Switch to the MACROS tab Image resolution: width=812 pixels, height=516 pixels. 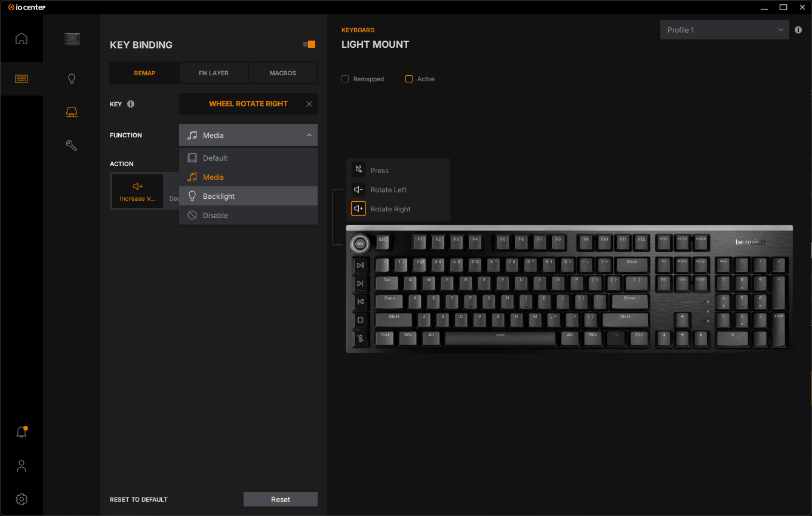point(282,73)
